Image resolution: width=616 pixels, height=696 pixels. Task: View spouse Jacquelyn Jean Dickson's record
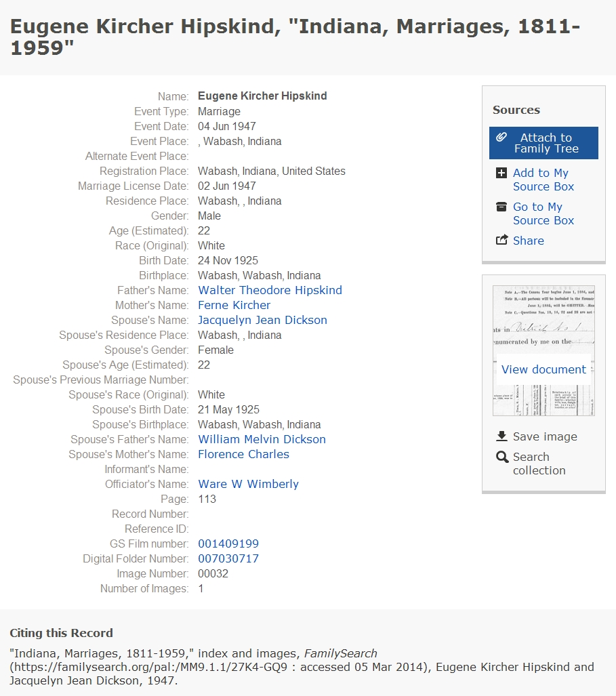coord(262,320)
